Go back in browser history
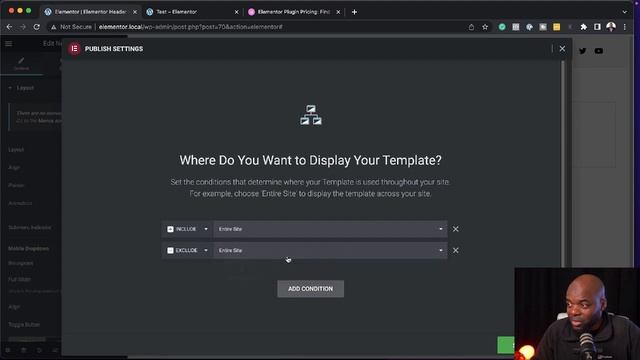The height and width of the screenshot is (360, 640). point(9,27)
